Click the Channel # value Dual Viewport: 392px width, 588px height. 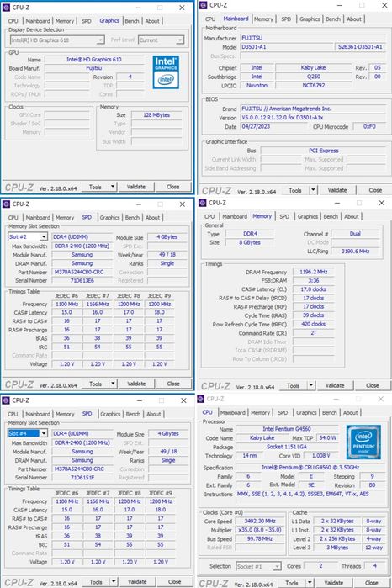point(355,234)
